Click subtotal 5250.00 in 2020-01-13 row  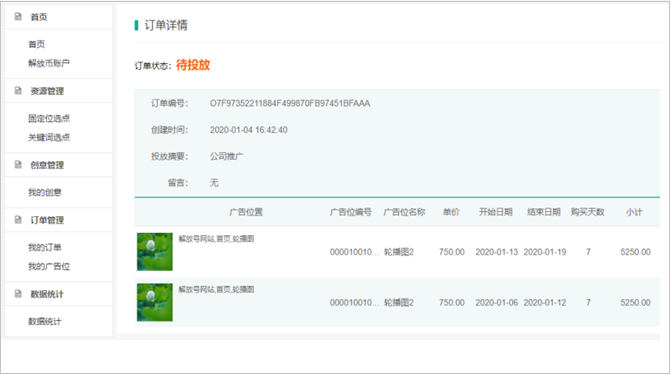point(635,252)
